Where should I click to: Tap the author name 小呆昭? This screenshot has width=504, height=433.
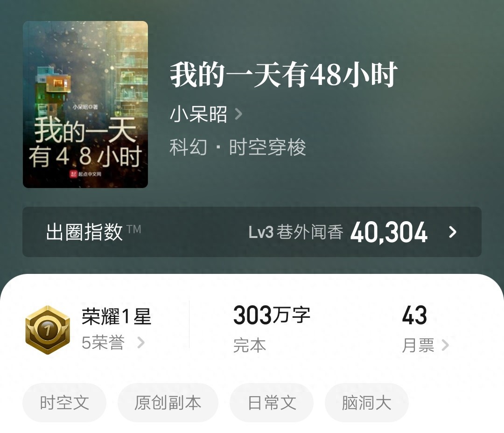[198, 114]
